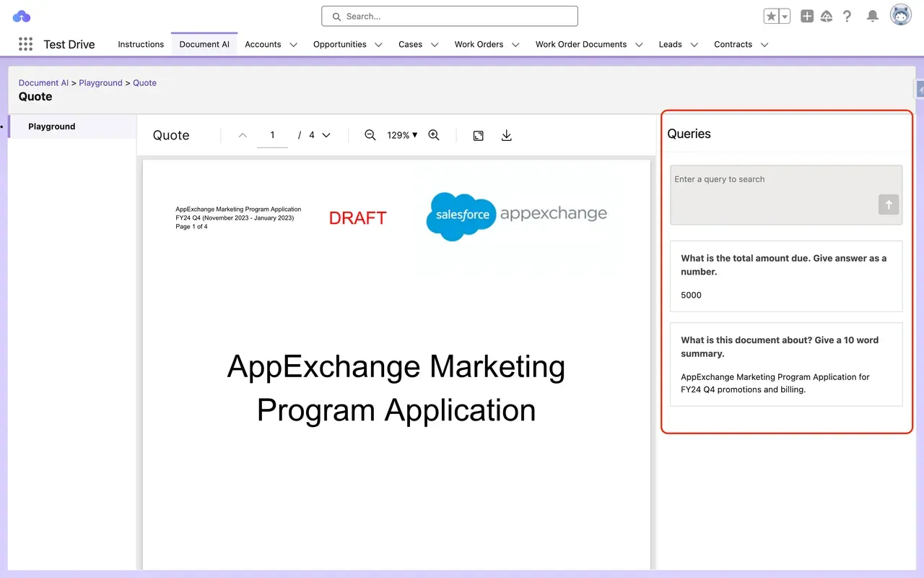This screenshot has width=924, height=578.
Task: Open the Accounts tab
Action: click(263, 44)
